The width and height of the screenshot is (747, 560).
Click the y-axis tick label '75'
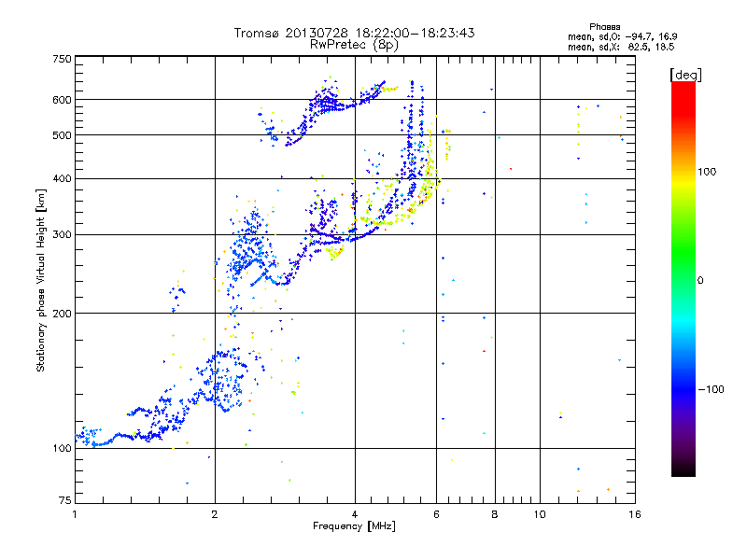point(65,500)
